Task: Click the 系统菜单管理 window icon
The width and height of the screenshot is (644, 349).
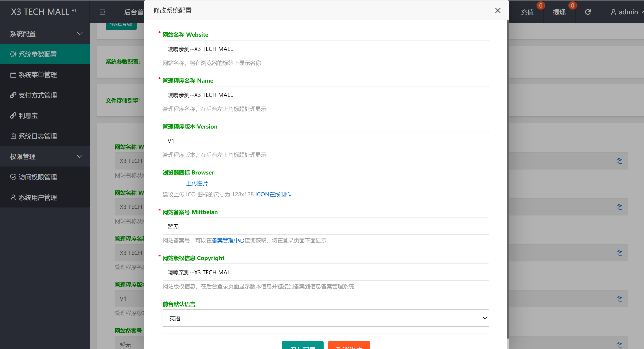Action: pyautogui.click(x=13, y=75)
